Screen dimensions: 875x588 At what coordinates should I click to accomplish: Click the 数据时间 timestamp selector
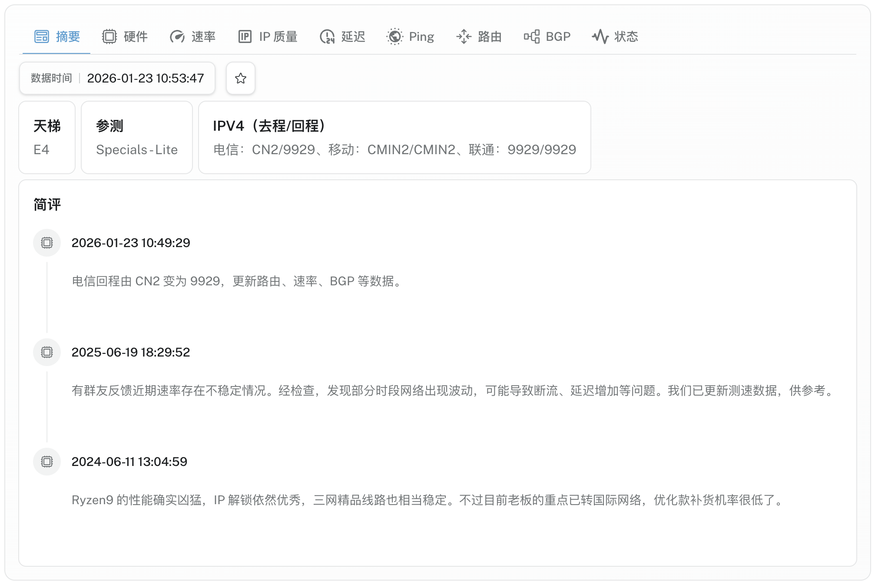(x=117, y=78)
